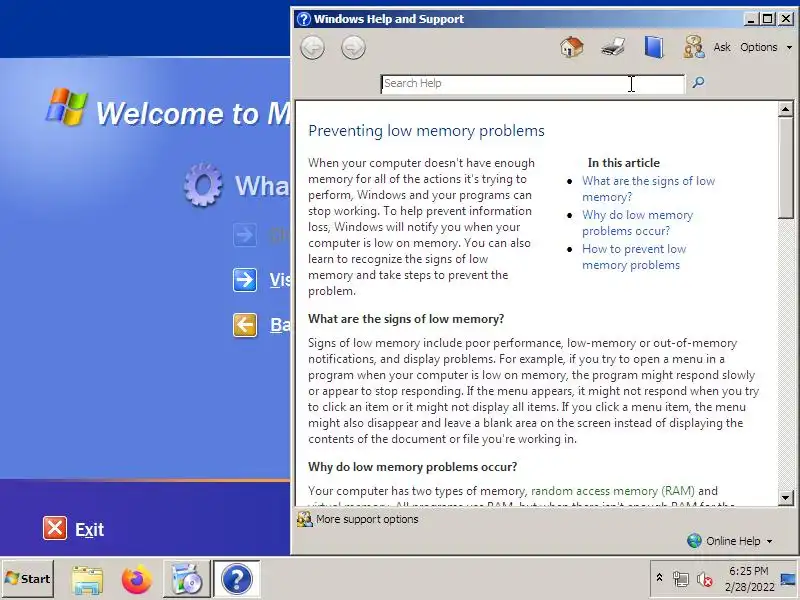This screenshot has height=600, width=800.
Task: Click the orange Back arrow in Welcome window
Action: (x=245, y=325)
